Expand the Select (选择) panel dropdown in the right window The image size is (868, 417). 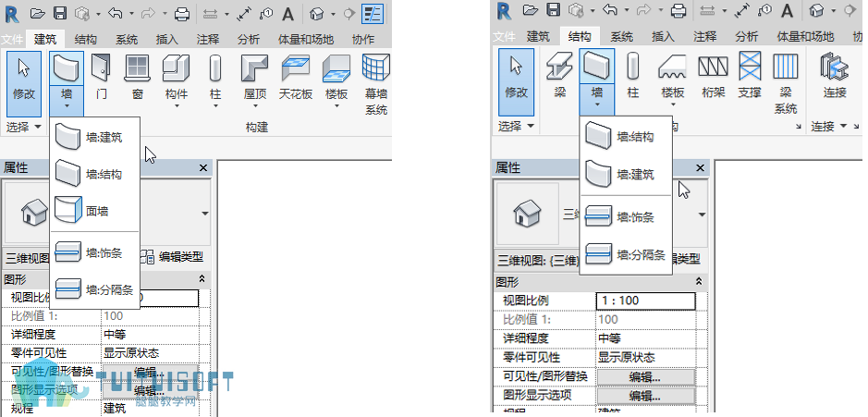(x=516, y=127)
